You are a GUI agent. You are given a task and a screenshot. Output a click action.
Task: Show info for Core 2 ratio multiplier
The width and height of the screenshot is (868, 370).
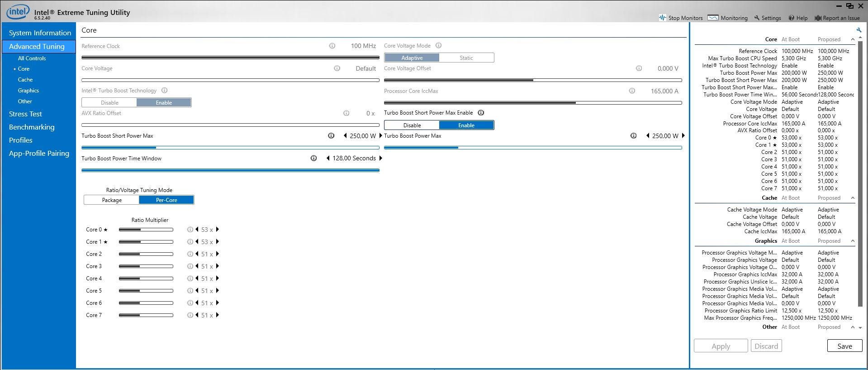[190, 254]
